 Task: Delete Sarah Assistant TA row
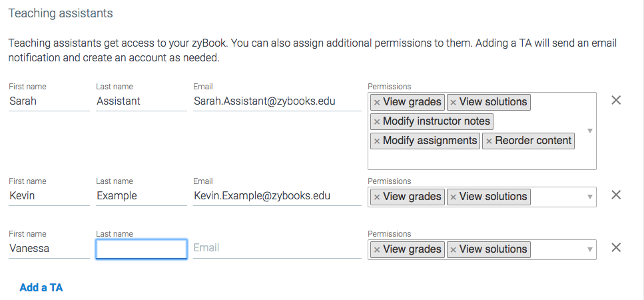pyautogui.click(x=616, y=101)
